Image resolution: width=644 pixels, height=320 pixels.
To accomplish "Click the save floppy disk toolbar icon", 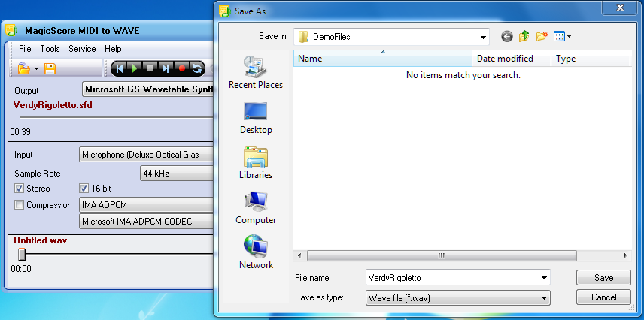I will point(50,68).
